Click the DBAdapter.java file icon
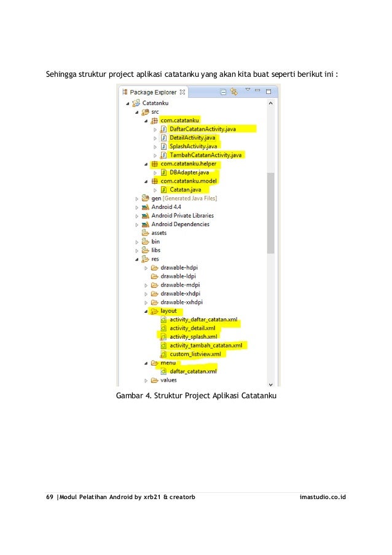The image size is (392, 555). 163,172
